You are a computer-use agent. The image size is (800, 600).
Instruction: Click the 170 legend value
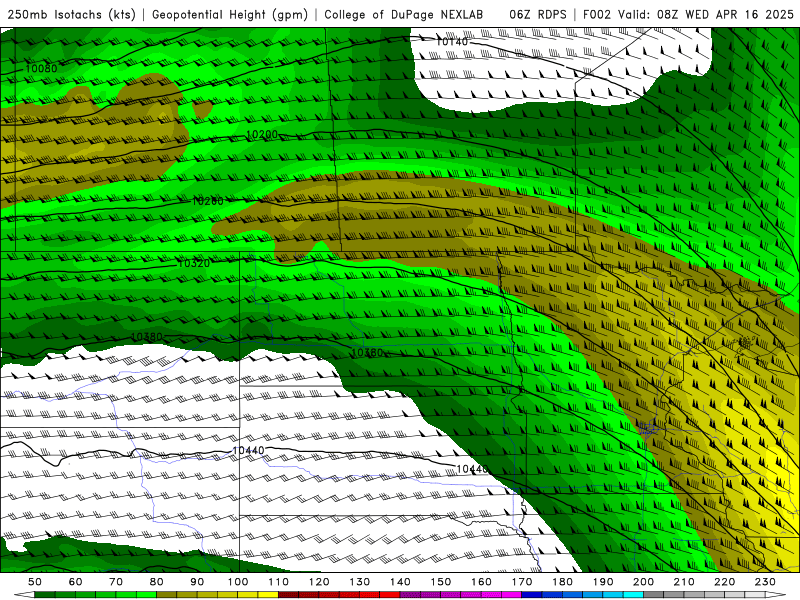click(x=522, y=582)
